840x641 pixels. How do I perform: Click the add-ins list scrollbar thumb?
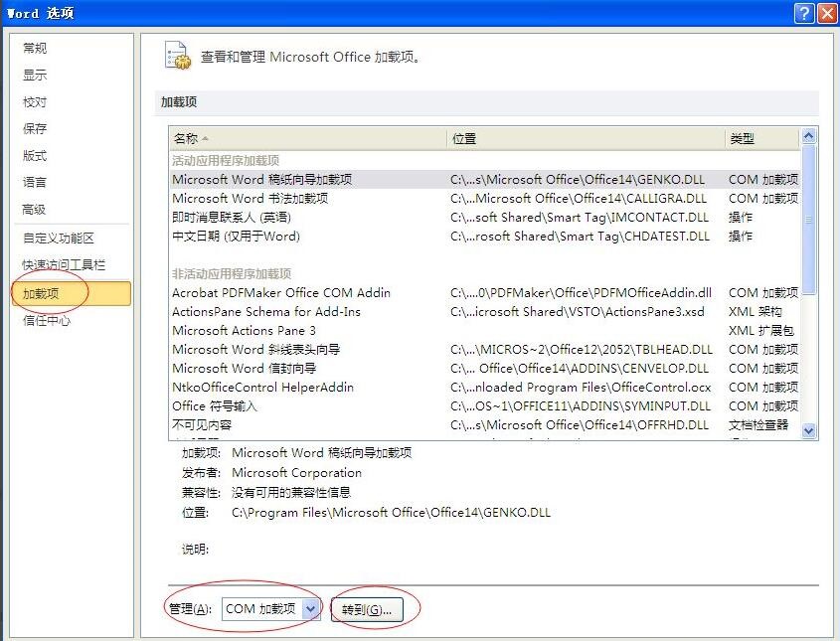point(809,220)
